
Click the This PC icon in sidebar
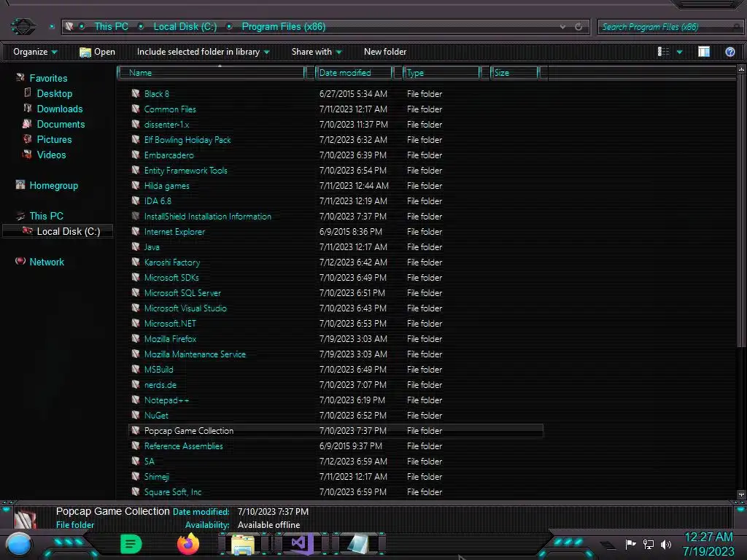20,216
